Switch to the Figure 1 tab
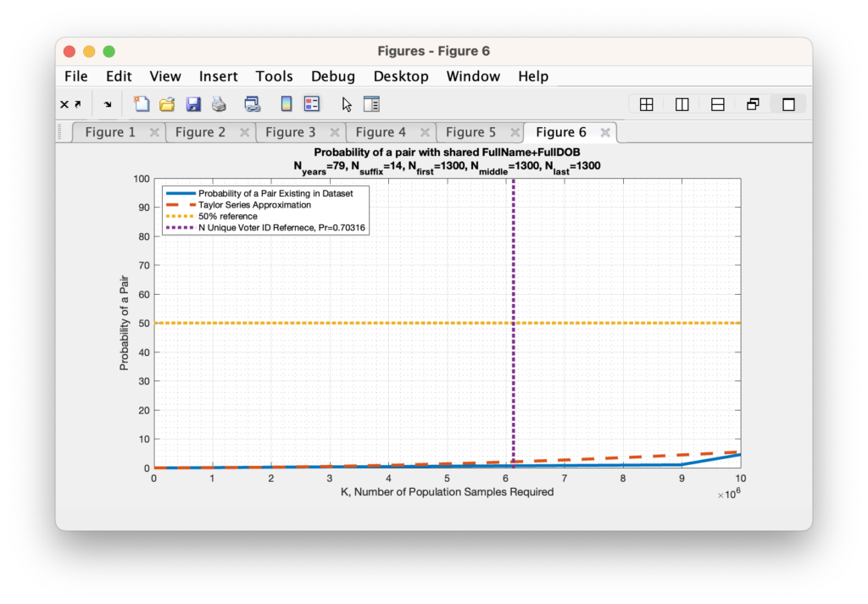 109,132
